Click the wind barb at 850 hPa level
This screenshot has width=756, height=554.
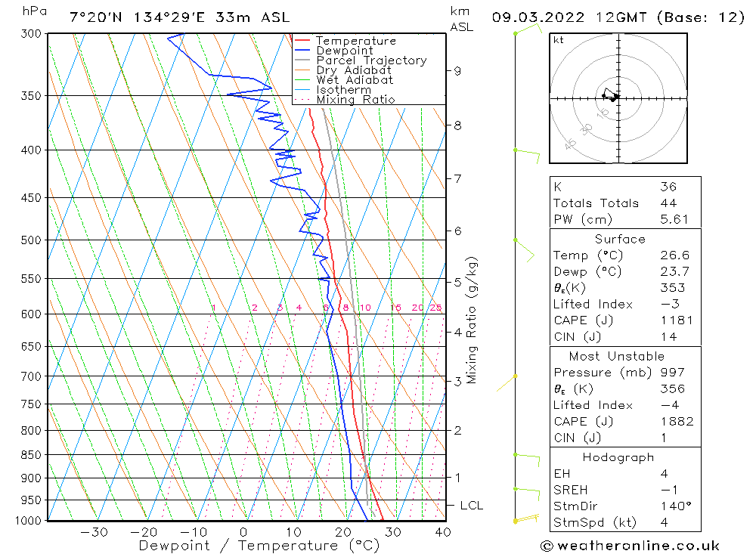pyautogui.click(x=526, y=460)
